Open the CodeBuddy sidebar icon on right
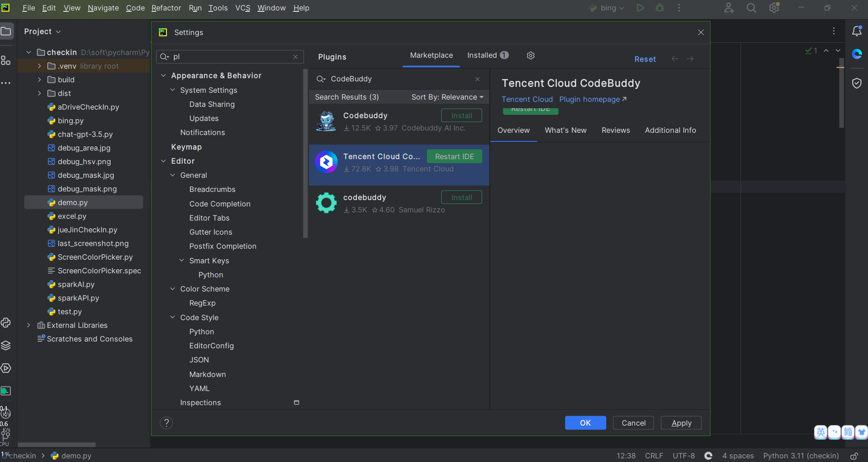 click(857, 54)
